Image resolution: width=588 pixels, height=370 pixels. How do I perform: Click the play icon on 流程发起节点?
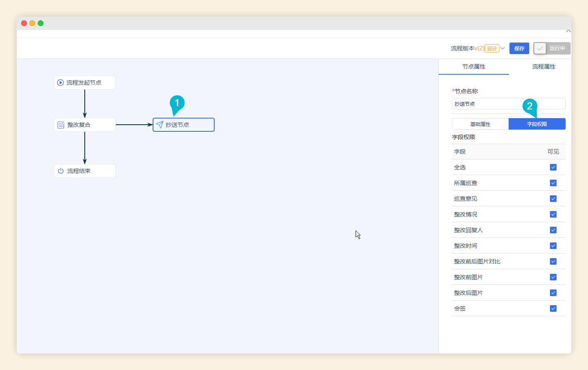[60, 83]
